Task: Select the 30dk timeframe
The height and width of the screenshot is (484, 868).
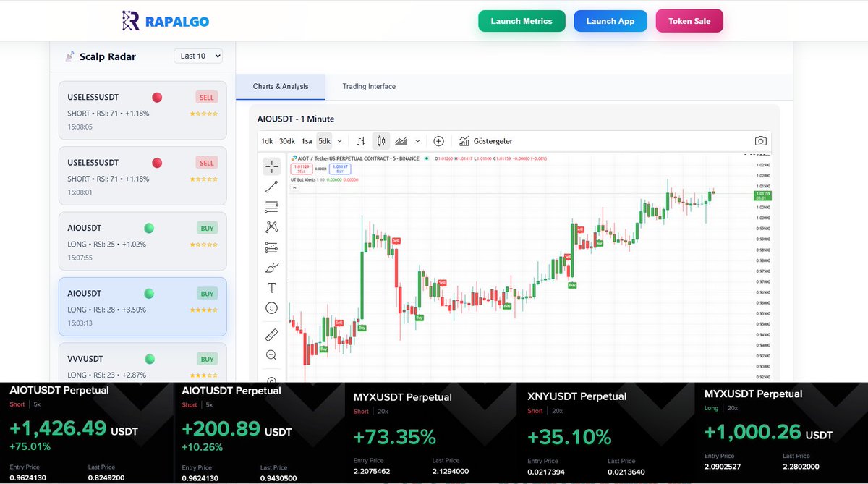Action: pyautogui.click(x=286, y=141)
